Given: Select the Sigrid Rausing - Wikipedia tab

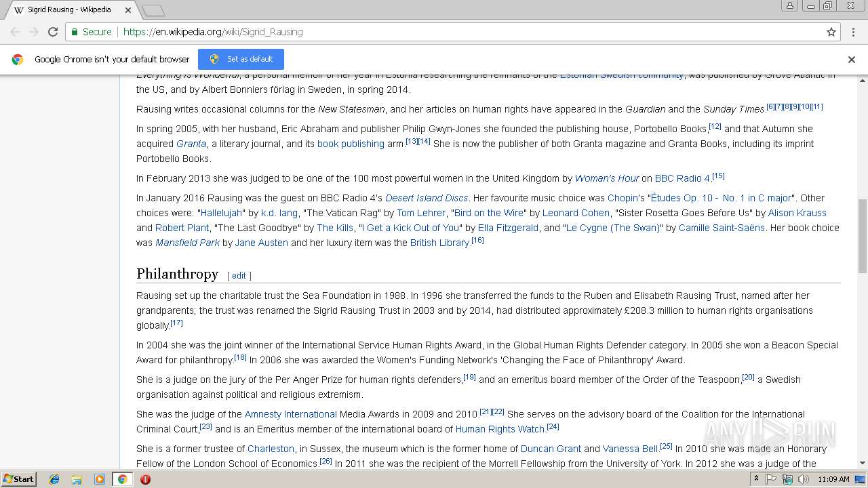Looking at the screenshot, I should (69, 10).
